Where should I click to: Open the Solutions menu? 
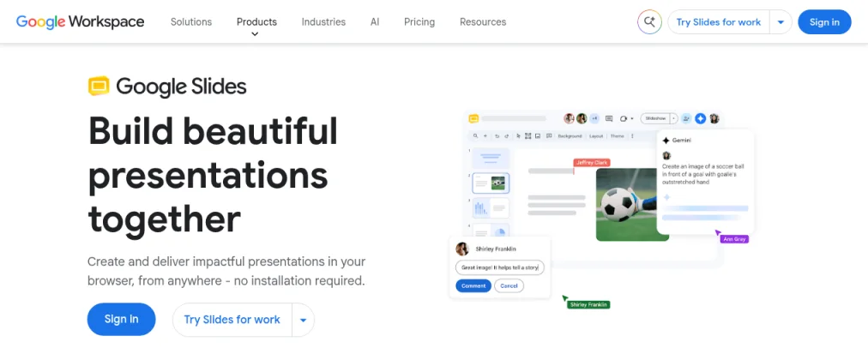191,22
